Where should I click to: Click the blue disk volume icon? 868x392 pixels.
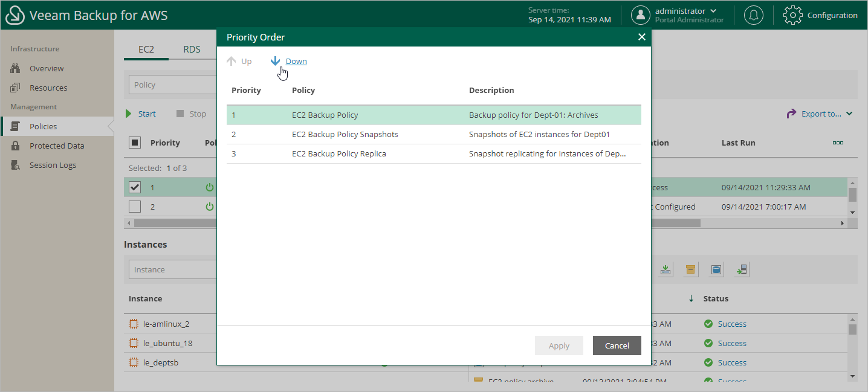coord(716,269)
